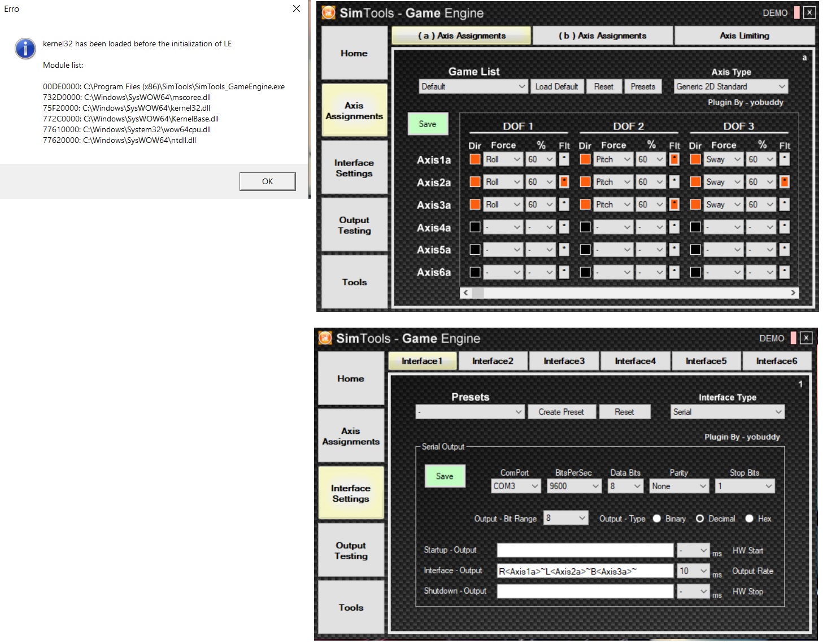Viewport: 827px width, 644px height.
Task: Open the Game List Default dropdown
Action: [x=473, y=86]
